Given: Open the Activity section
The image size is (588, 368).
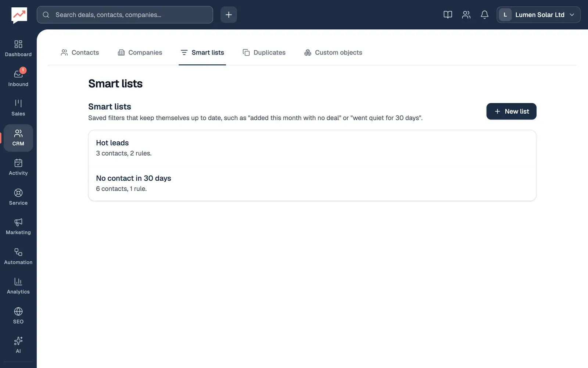Looking at the screenshot, I should [18, 167].
